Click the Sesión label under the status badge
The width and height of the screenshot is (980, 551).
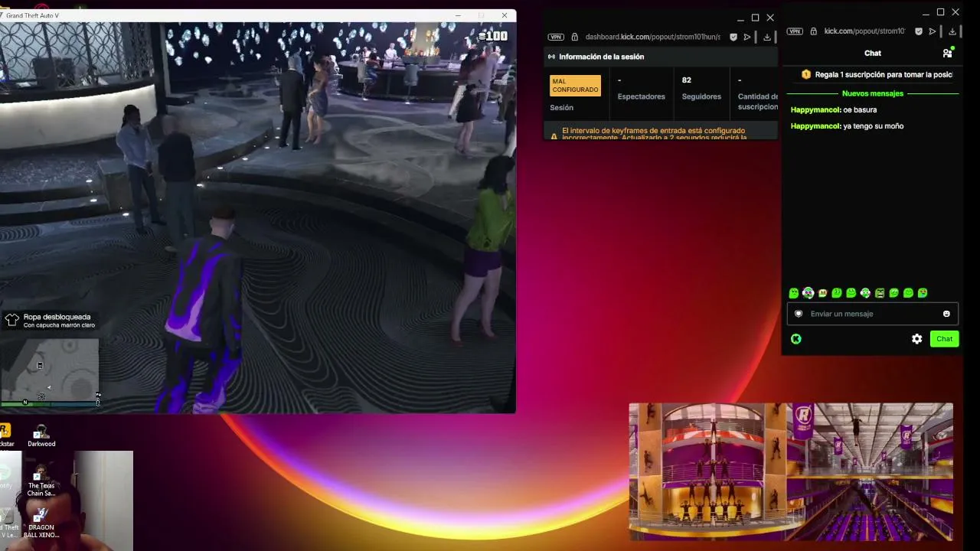click(561, 108)
